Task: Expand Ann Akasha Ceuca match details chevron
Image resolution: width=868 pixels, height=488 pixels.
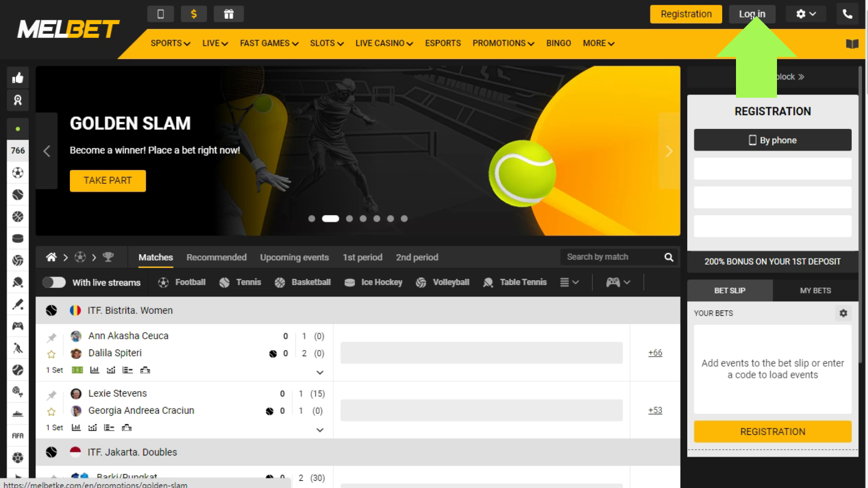Action: tap(319, 372)
